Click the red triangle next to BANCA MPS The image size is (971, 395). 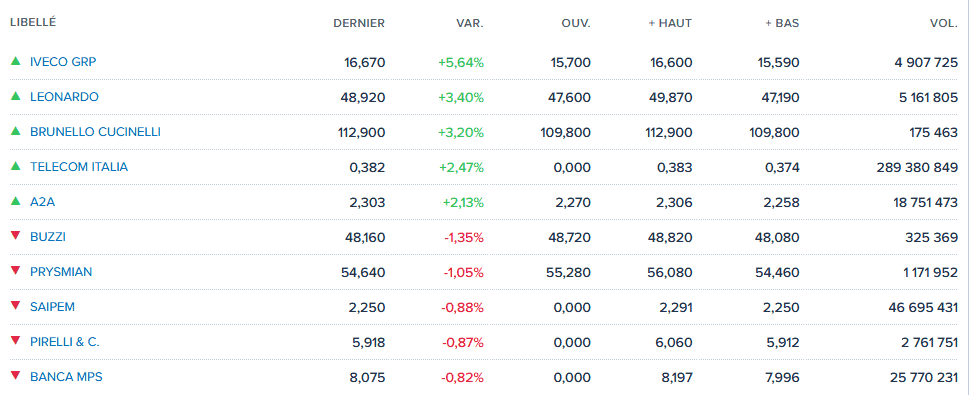click(15, 376)
